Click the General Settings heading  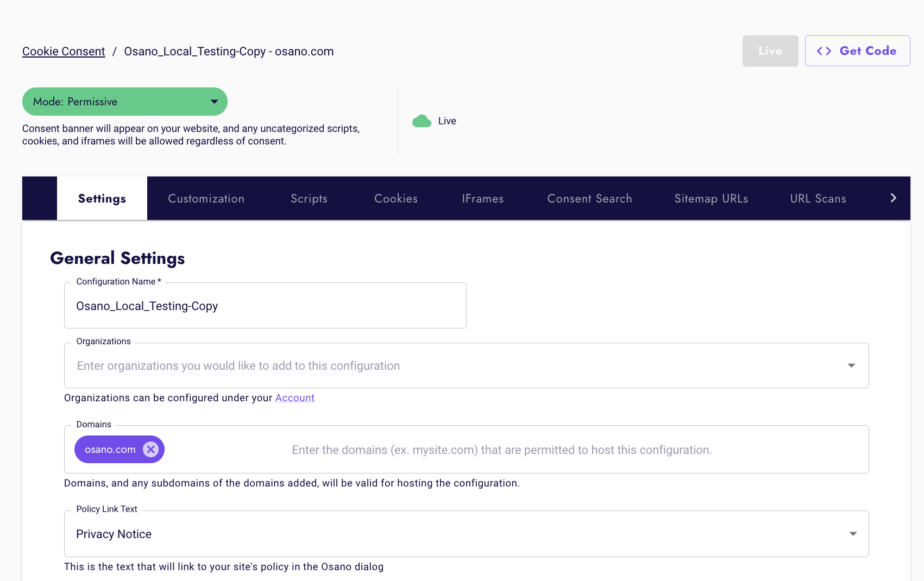click(117, 258)
